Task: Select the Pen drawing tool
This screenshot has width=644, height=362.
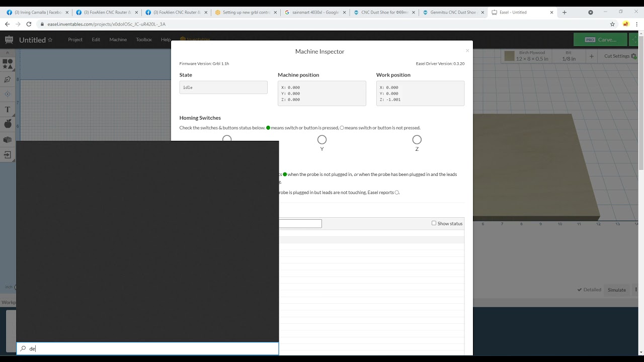Action: tap(8, 79)
